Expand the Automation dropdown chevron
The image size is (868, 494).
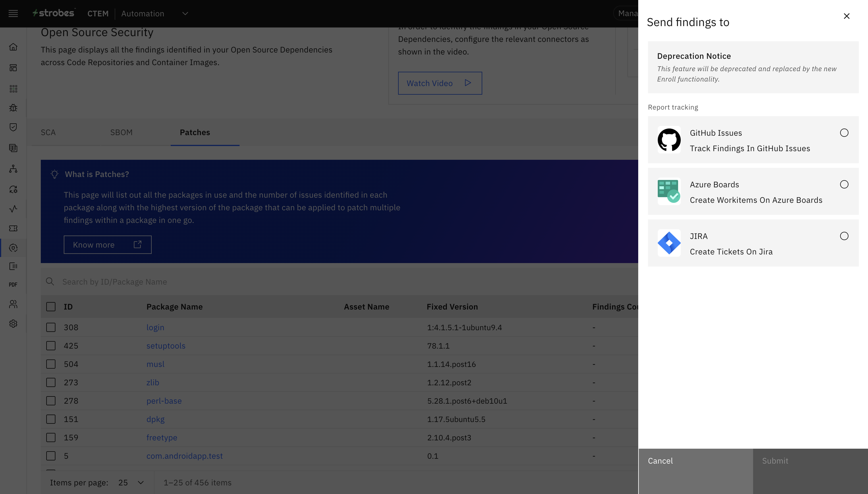pyautogui.click(x=185, y=13)
